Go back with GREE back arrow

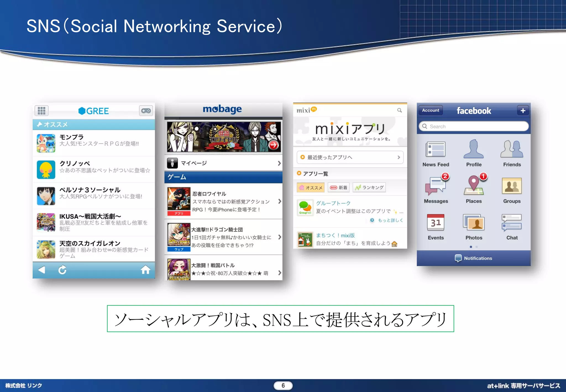(x=42, y=270)
